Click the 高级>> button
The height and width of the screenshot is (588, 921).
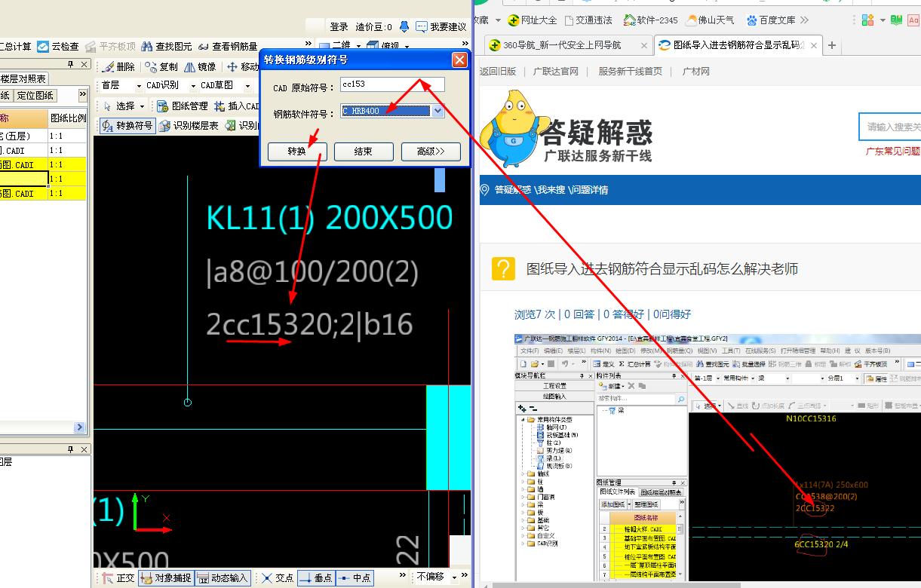coord(431,152)
